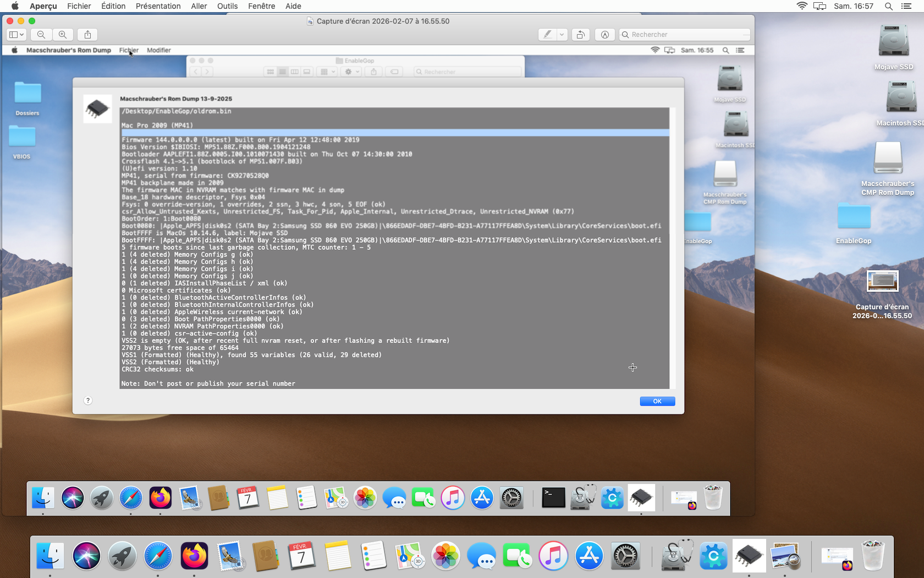Open Photos in the Dock below the window
Image resolution: width=924 pixels, height=578 pixels.
tap(446, 555)
